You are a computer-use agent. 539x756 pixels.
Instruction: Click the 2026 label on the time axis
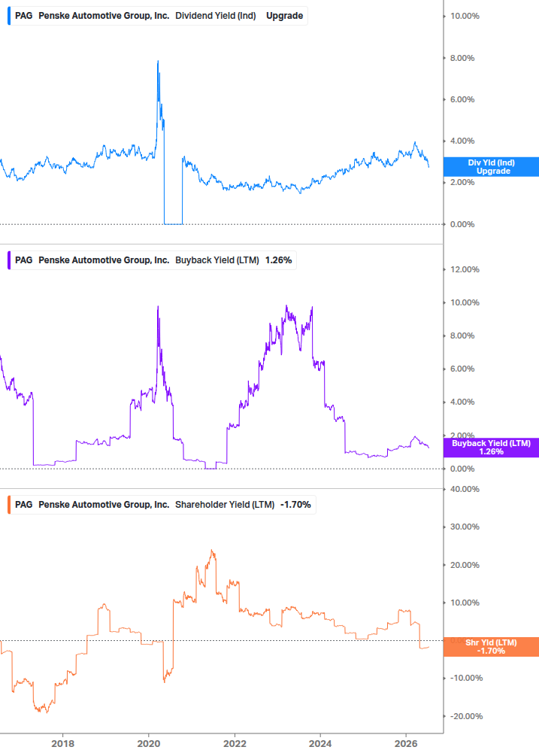click(x=406, y=743)
